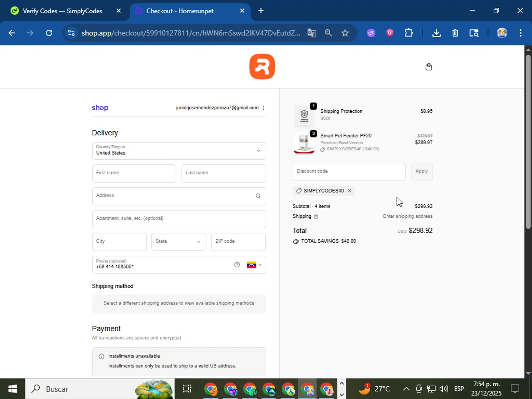Click the address search magnifier icon
This screenshot has width=532, height=399.
(258, 196)
